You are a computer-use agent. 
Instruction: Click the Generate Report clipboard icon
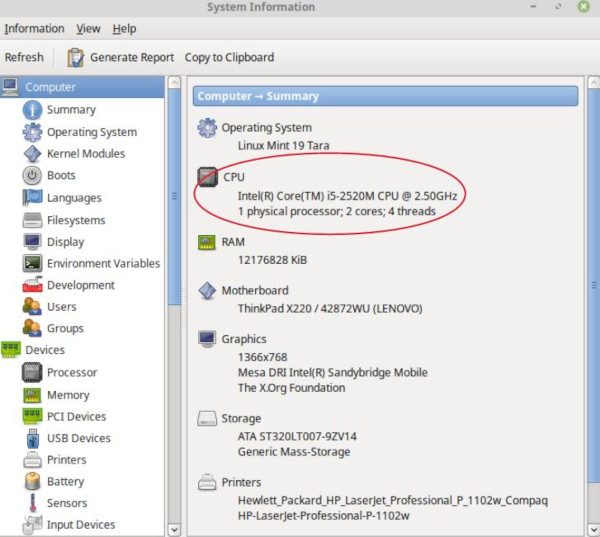tap(75, 57)
